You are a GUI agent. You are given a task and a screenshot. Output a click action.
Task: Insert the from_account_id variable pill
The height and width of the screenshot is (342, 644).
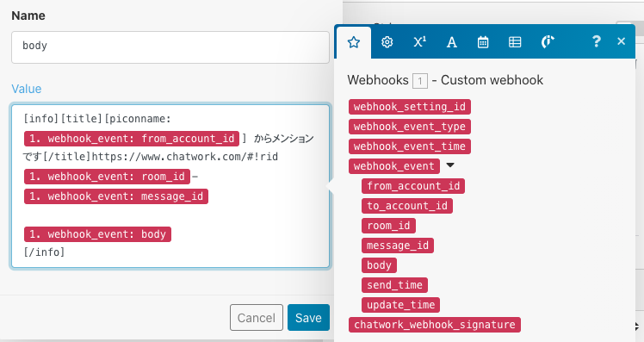pyautogui.click(x=413, y=186)
